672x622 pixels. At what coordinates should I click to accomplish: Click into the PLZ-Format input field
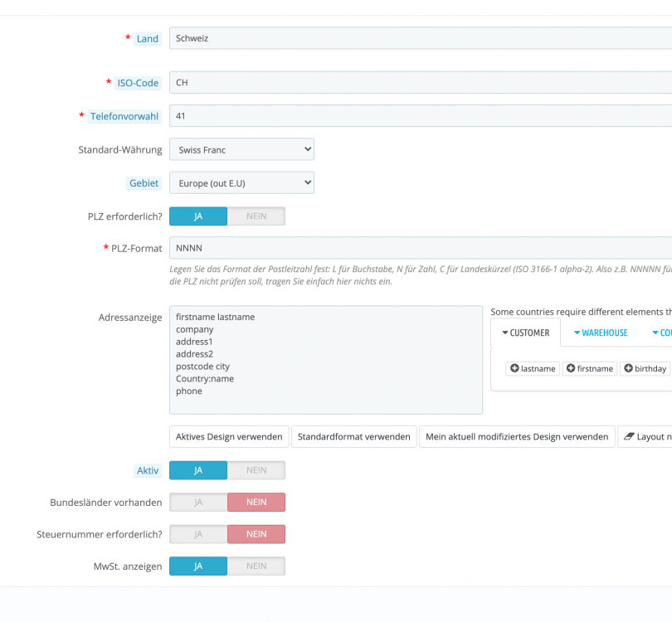pyautogui.click(x=421, y=248)
